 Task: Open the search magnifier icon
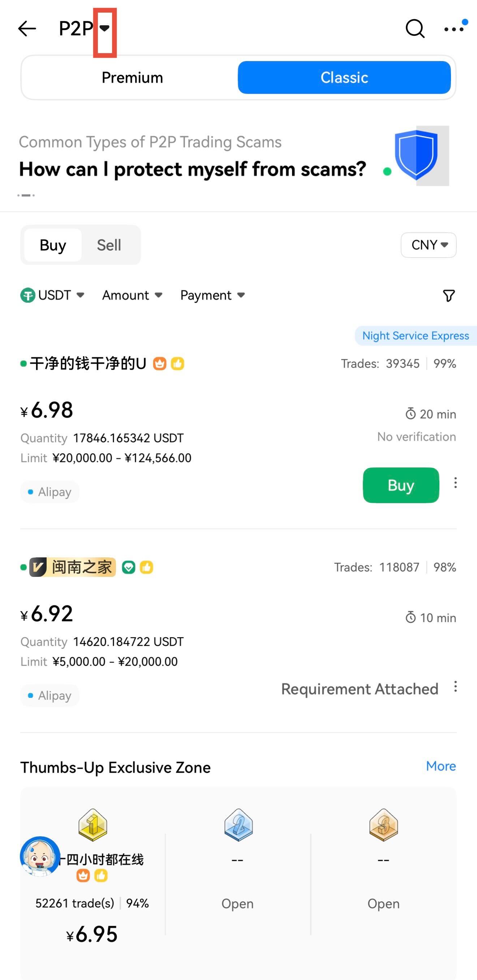click(x=414, y=29)
